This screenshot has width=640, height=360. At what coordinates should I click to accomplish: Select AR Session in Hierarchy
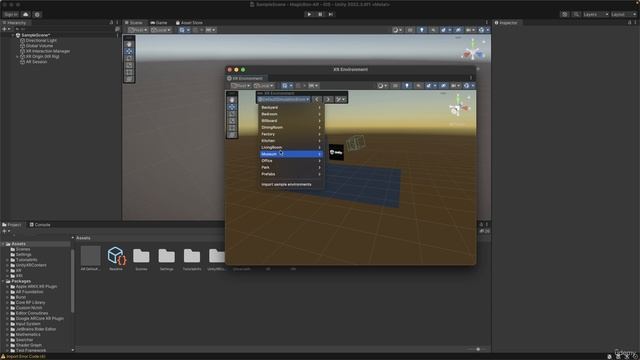(36, 62)
